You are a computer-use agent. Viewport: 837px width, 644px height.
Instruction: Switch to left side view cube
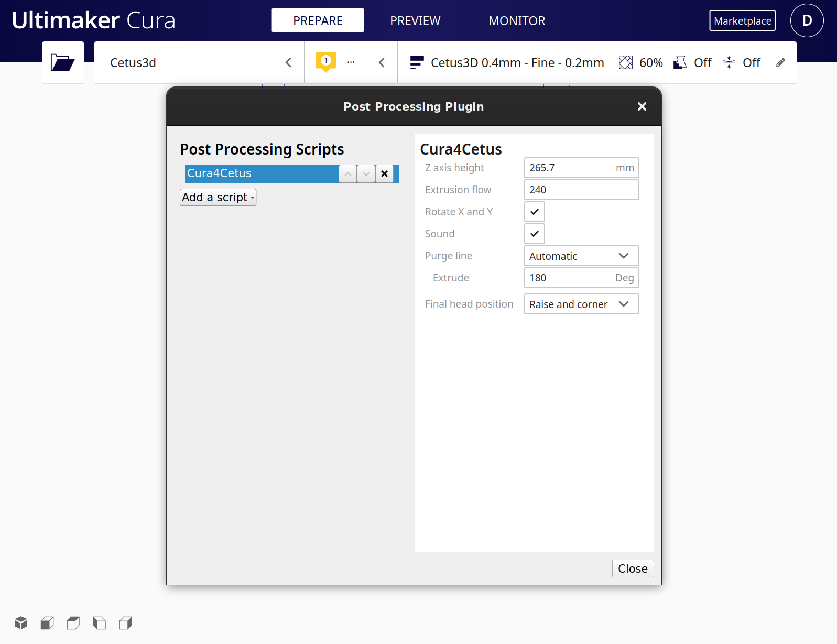[100, 623]
